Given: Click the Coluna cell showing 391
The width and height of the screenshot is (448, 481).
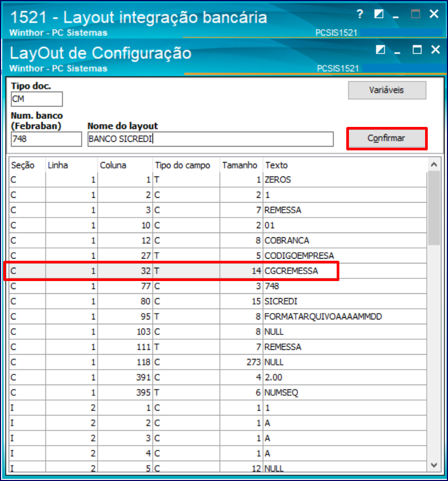Looking at the screenshot, I should (125, 378).
